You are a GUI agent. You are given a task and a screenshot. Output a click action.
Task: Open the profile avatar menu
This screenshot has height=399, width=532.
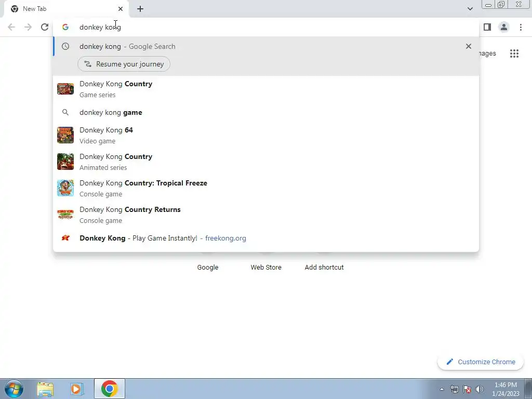(x=504, y=27)
